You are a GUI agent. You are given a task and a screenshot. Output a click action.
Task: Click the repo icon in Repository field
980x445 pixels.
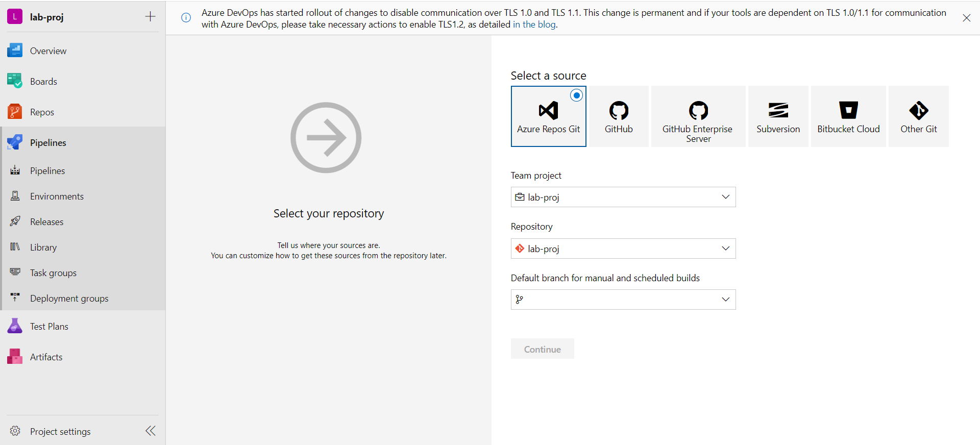coord(520,249)
